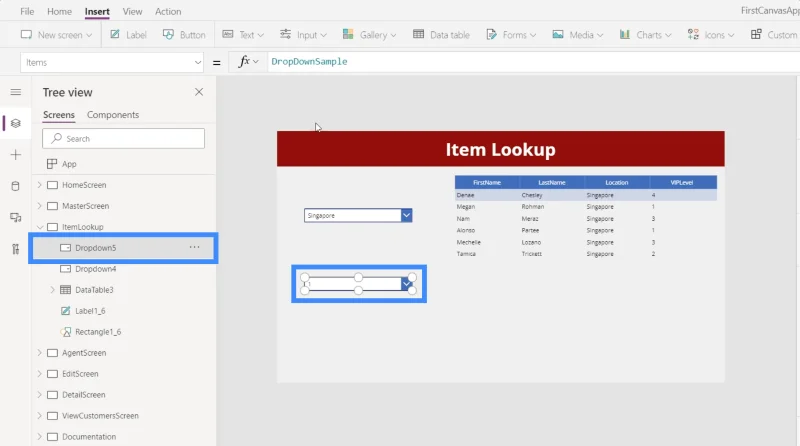
Task: Open the selected Dropdown5 arrow on canvas
Action: tap(406, 284)
